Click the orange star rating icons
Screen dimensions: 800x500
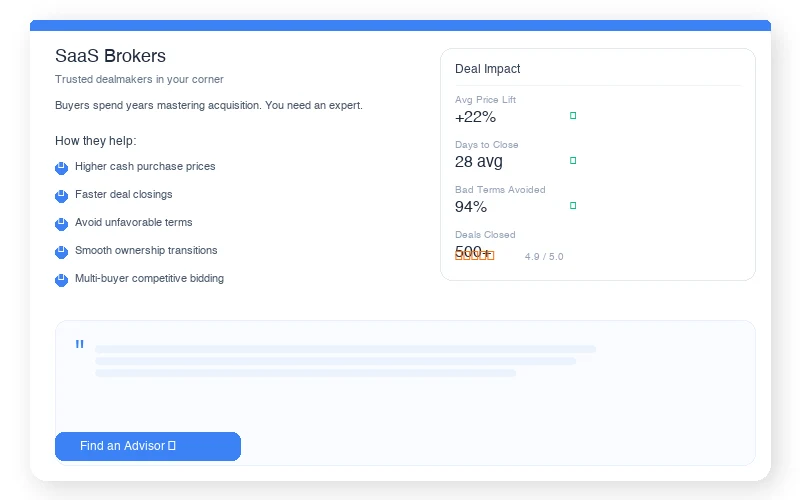(474, 256)
